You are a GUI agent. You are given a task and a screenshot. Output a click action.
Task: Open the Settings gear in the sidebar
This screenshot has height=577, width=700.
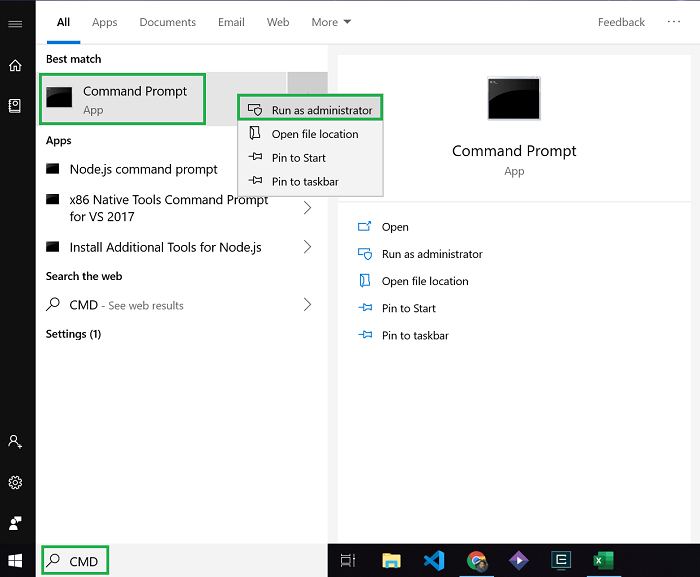15,482
